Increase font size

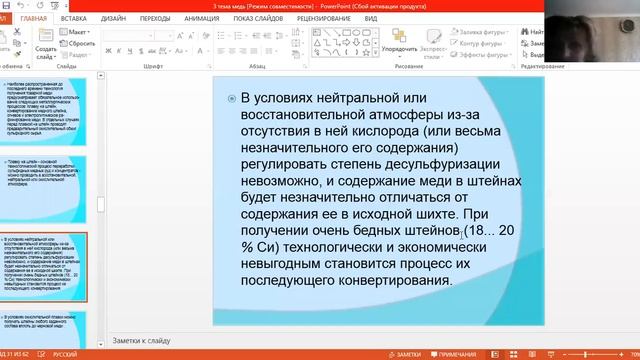click(x=180, y=36)
